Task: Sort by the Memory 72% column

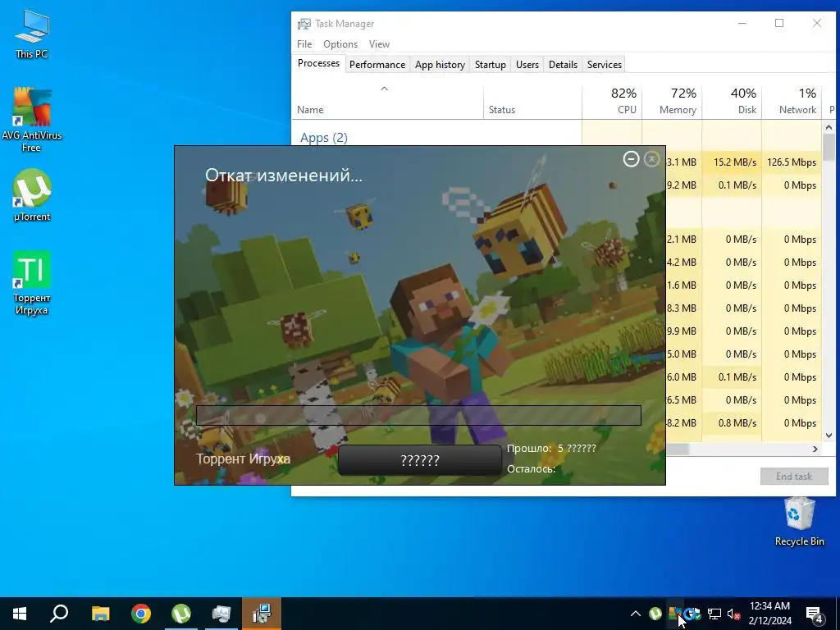Action: tap(672, 101)
